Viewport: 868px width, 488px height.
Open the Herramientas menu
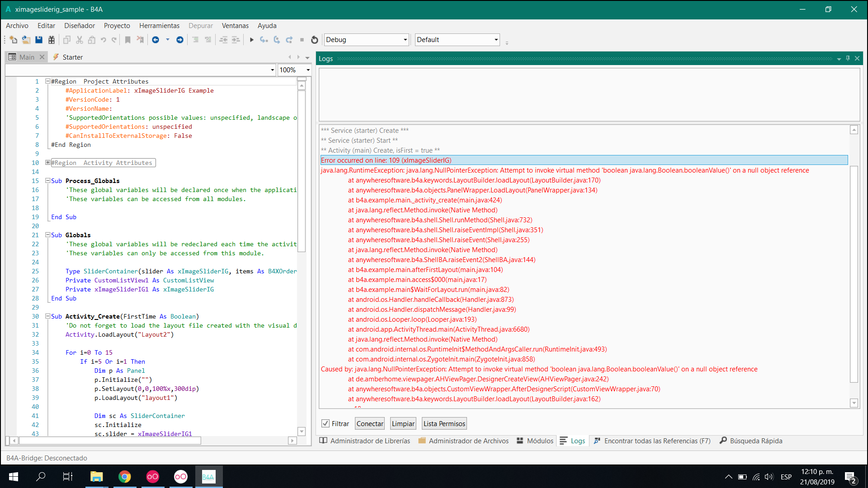point(159,26)
